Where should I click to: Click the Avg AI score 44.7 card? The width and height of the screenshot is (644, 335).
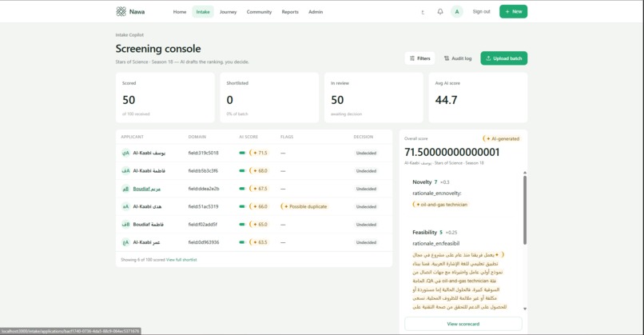coord(478,98)
